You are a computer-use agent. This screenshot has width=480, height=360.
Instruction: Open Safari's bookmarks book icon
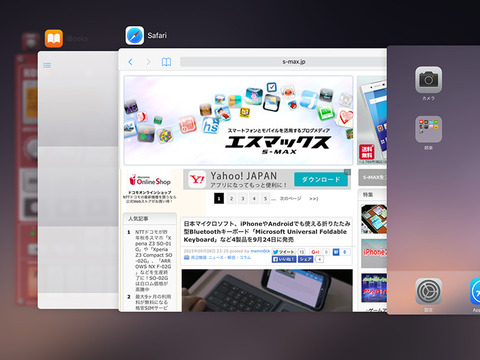pyautogui.click(x=166, y=62)
